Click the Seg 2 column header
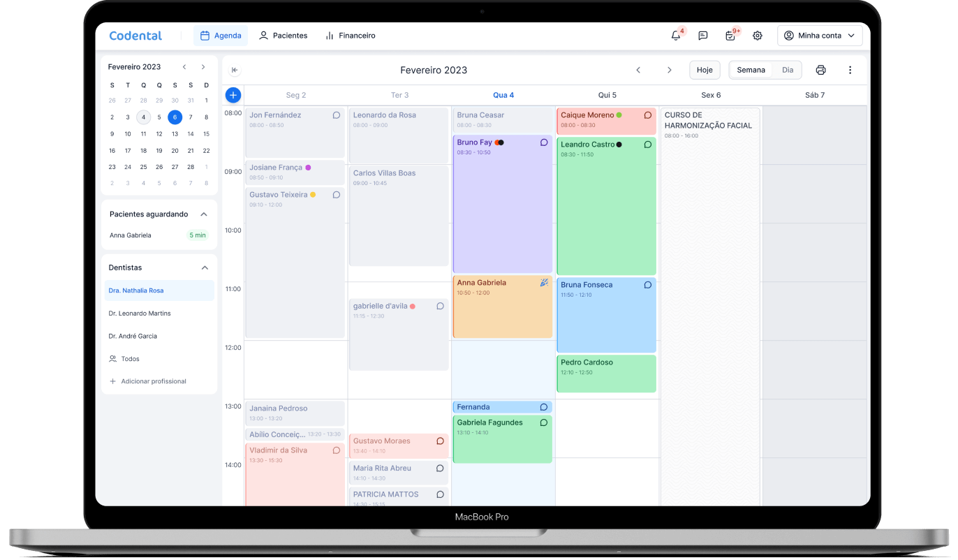 tap(296, 95)
